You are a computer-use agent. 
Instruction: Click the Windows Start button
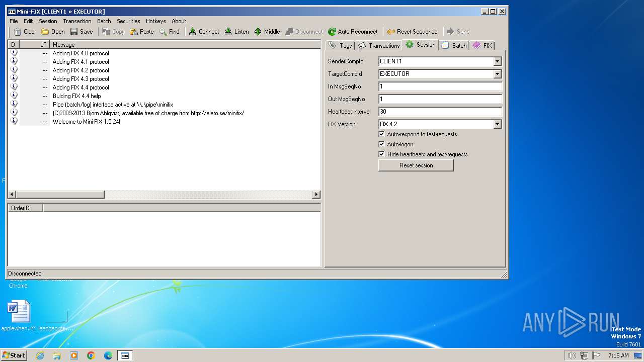[14, 355]
